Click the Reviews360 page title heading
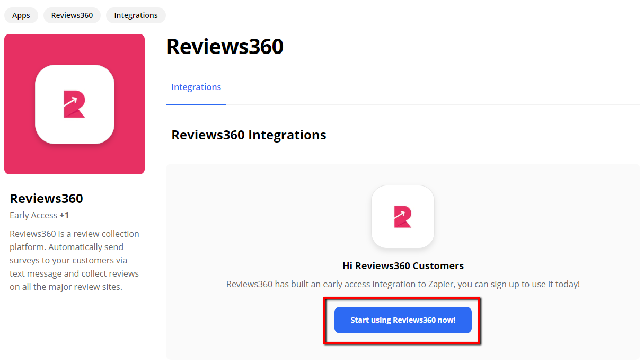The width and height of the screenshot is (644, 363). (225, 47)
